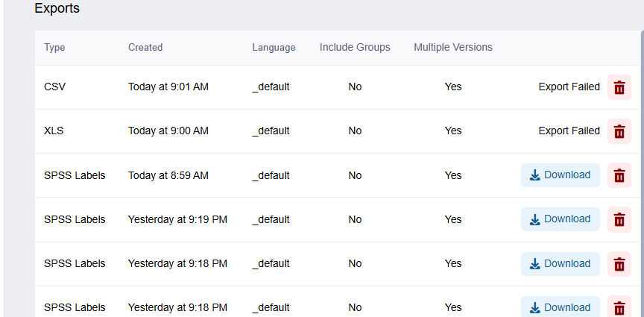Click the Include Groups column header

(355, 47)
